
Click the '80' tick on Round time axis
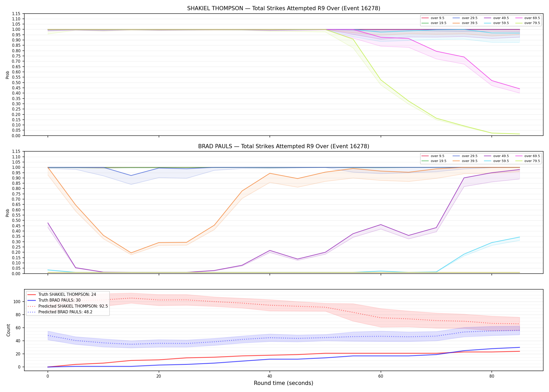492,376
